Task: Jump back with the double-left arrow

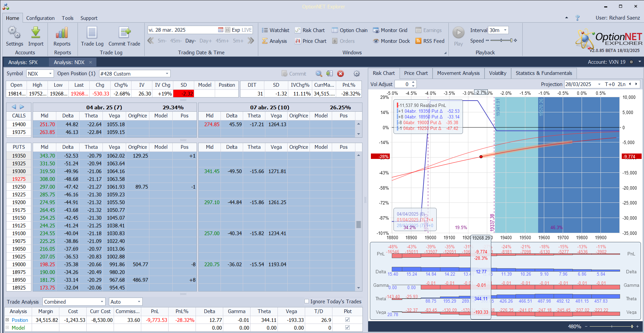Action: [x=151, y=41]
